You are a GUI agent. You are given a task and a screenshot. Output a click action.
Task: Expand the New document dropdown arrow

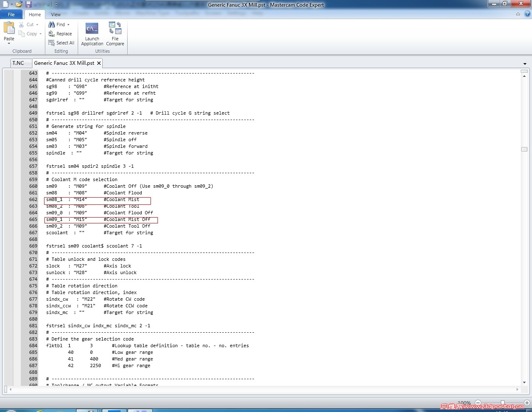[x=12, y=5]
